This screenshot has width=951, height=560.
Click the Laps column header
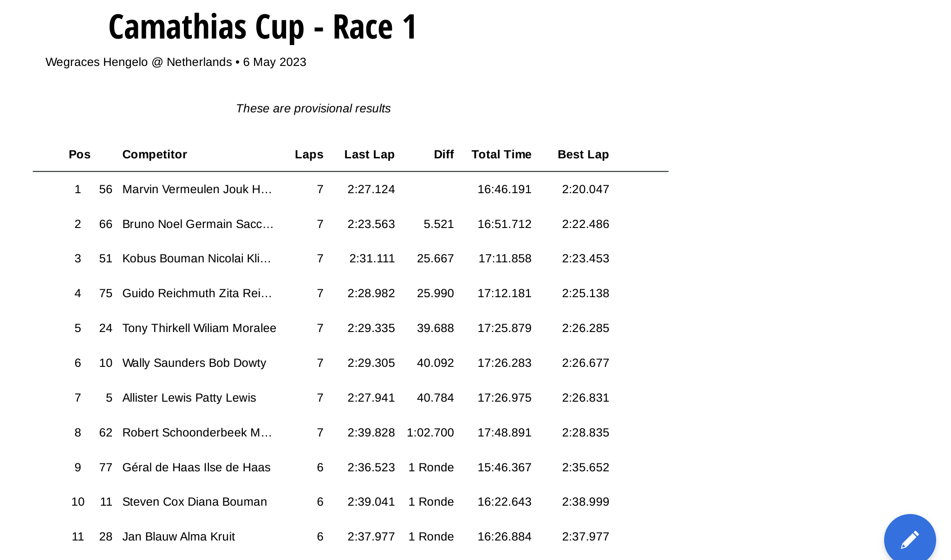pos(309,155)
